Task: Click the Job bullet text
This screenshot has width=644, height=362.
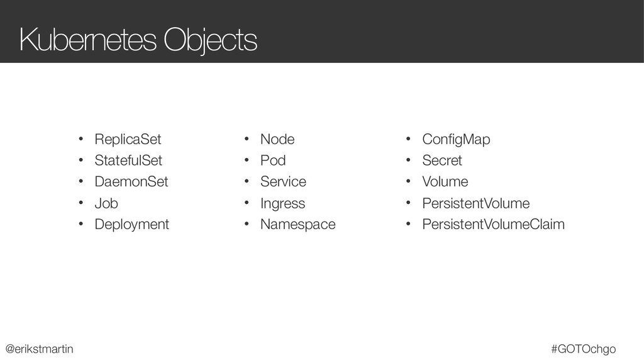Action: point(106,203)
